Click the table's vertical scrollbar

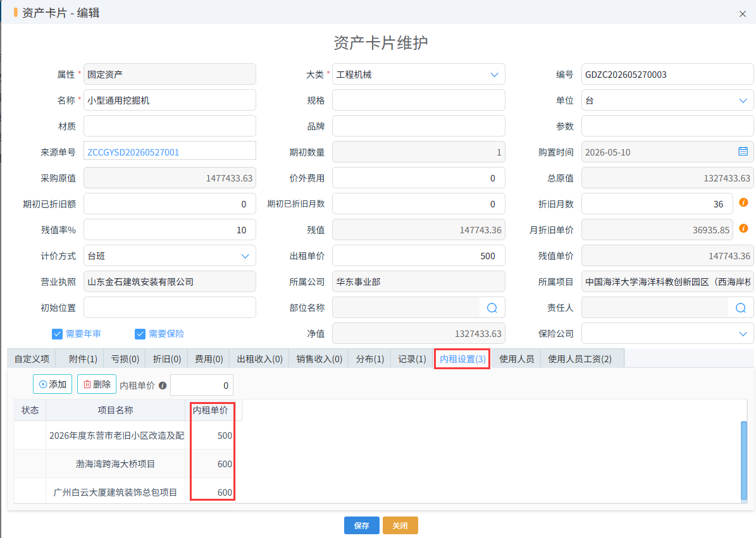click(744, 460)
